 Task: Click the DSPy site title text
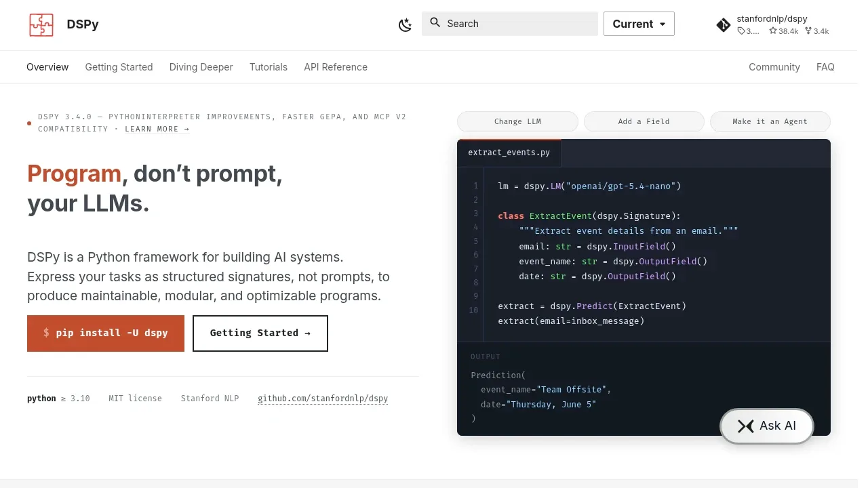tap(83, 24)
